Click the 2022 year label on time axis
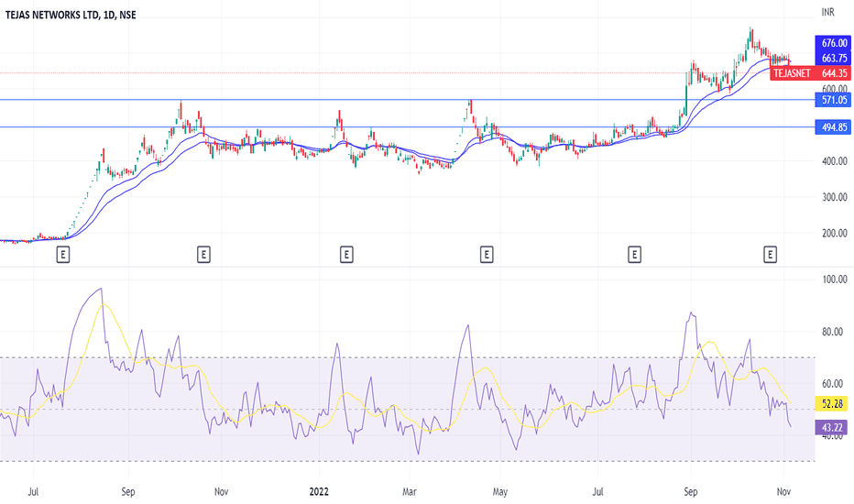 tap(319, 491)
